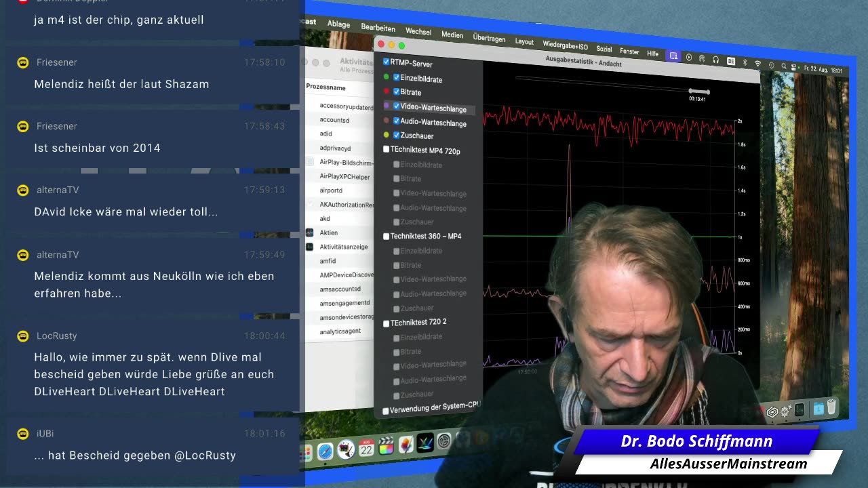Click Friesener's avatar at 17:58:43
868x488 pixels.
click(23, 126)
